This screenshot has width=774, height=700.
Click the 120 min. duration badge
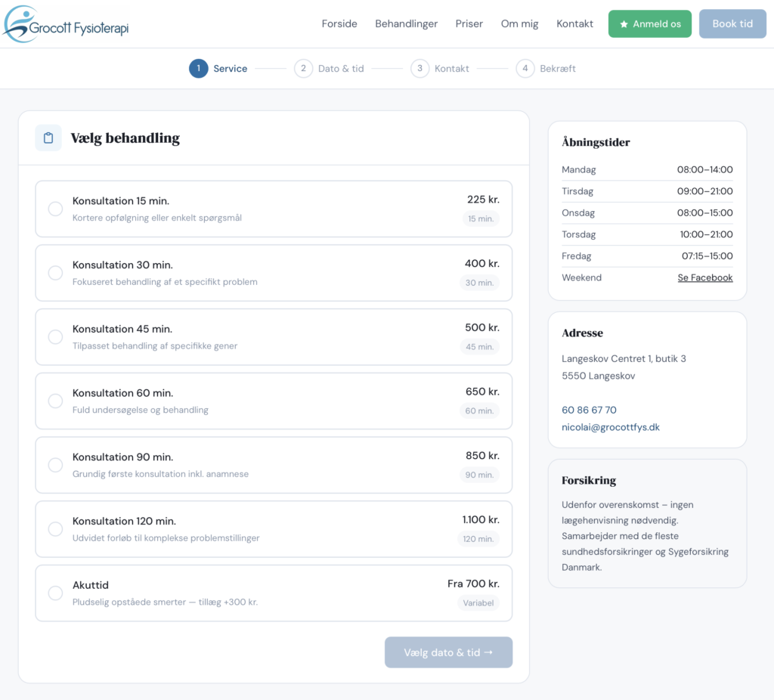coord(478,538)
